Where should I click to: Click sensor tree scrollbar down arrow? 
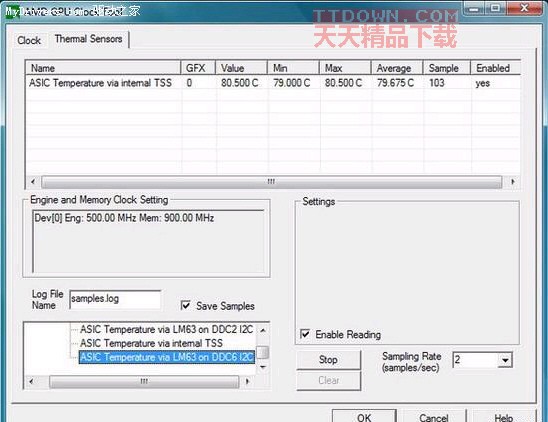click(x=263, y=367)
